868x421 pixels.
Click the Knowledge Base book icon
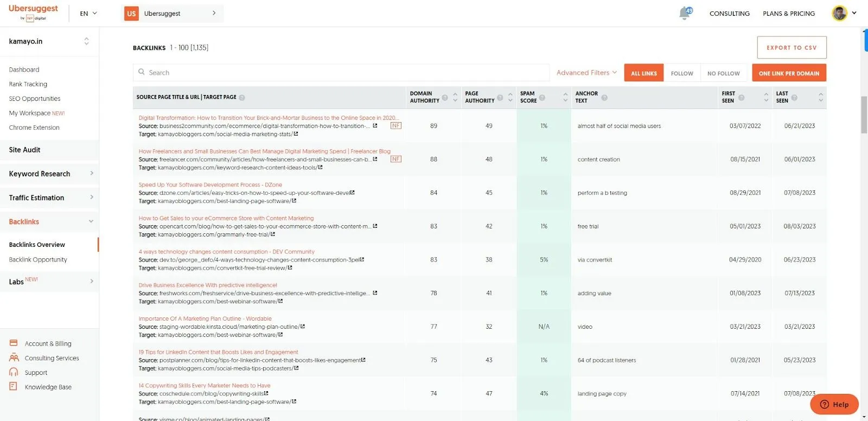(x=14, y=386)
